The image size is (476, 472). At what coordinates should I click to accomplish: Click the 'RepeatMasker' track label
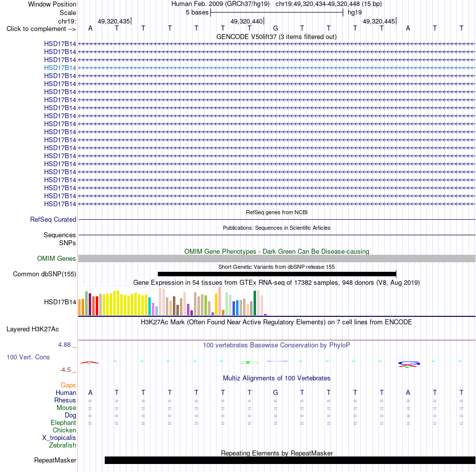[x=55, y=460]
